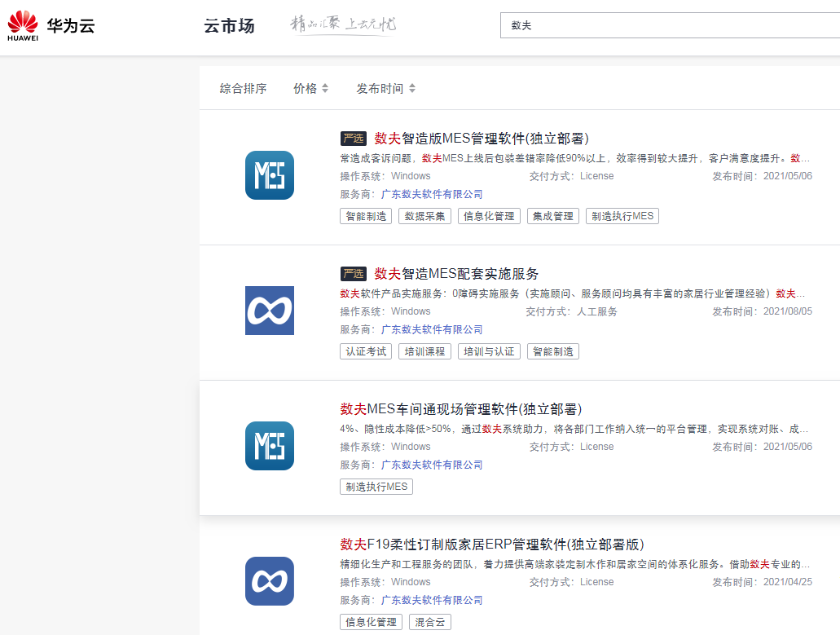This screenshot has width=840, height=635.
Task: Open 广东数夫软件有限公司 under 数夫智造版MES管理软件
Action: (x=432, y=194)
